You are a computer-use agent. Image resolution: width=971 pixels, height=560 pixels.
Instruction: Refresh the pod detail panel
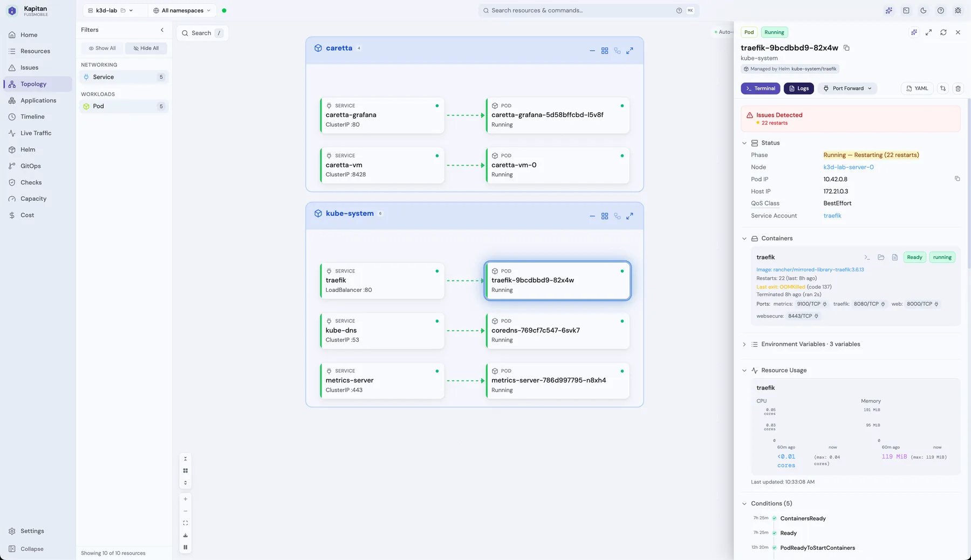(943, 32)
